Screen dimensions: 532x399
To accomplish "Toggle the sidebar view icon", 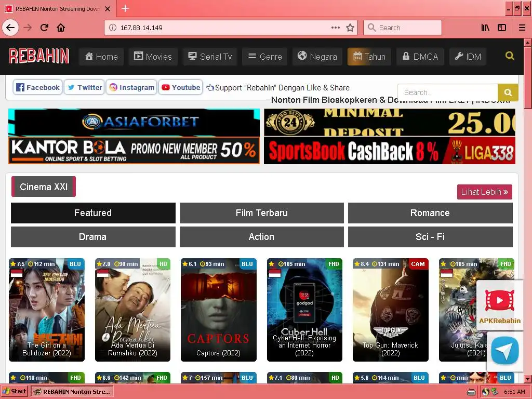I will click(x=502, y=28).
